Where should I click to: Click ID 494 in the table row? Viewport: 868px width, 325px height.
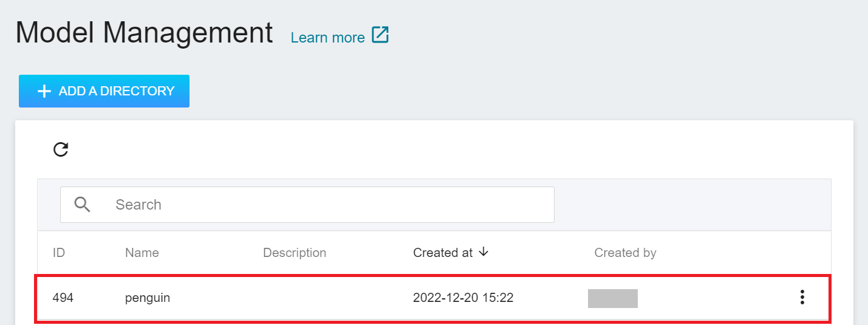pyautogui.click(x=63, y=298)
